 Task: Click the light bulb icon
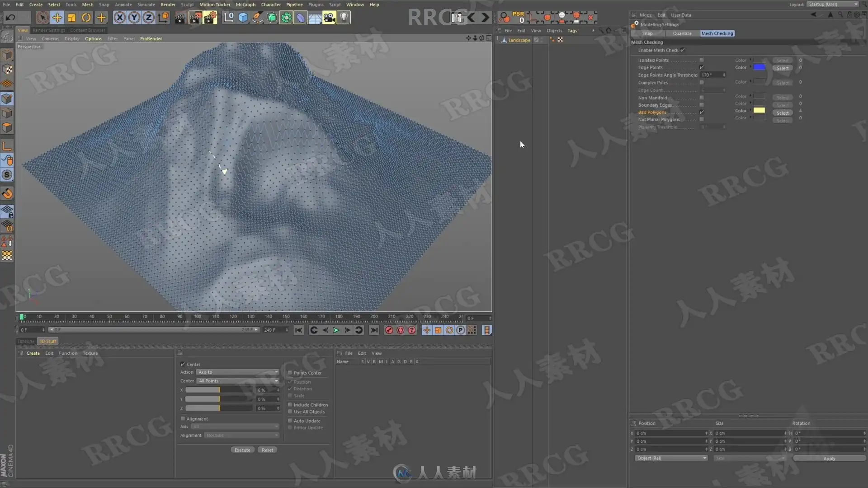coord(344,18)
